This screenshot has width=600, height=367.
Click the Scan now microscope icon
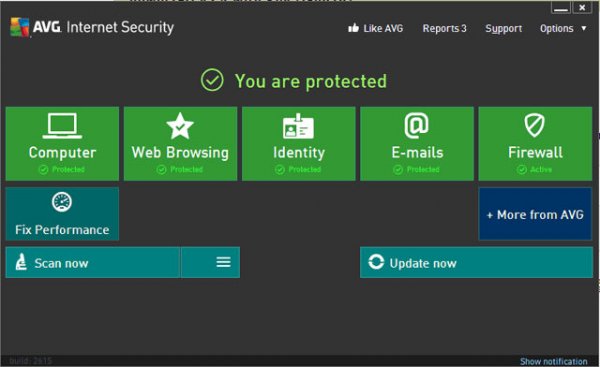[21, 262]
